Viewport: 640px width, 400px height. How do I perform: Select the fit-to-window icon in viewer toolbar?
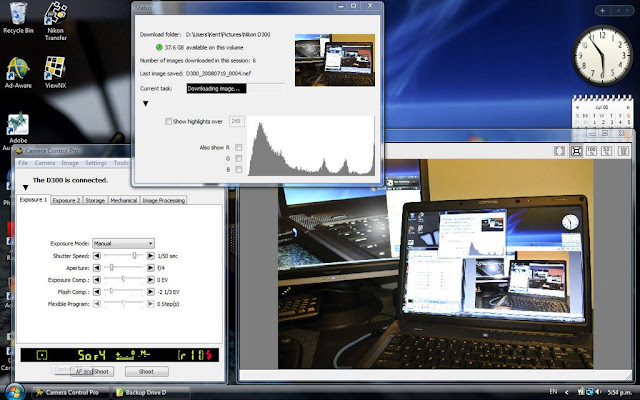(576, 151)
